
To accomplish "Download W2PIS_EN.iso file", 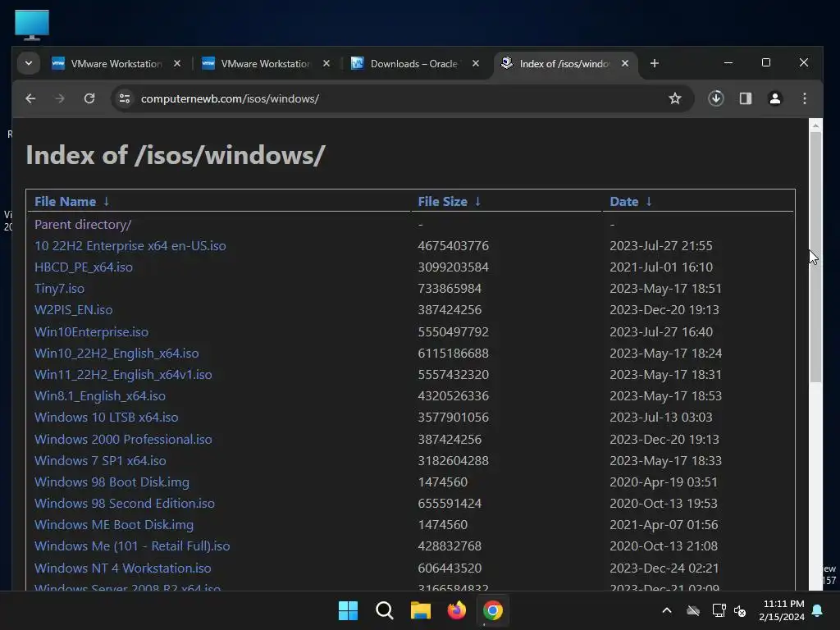I will [x=73, y=310].
